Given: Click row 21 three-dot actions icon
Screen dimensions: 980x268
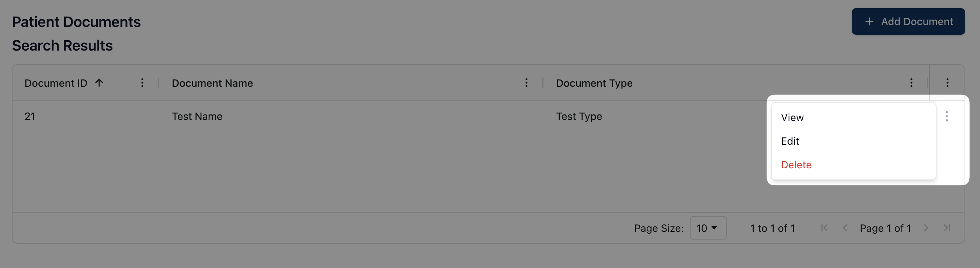Looking at the screenshot, I should pyautogui.click(x=947, y=116).
